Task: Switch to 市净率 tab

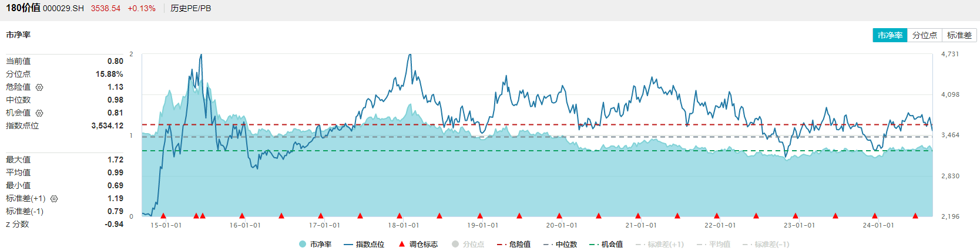Action: click(890, 36)
